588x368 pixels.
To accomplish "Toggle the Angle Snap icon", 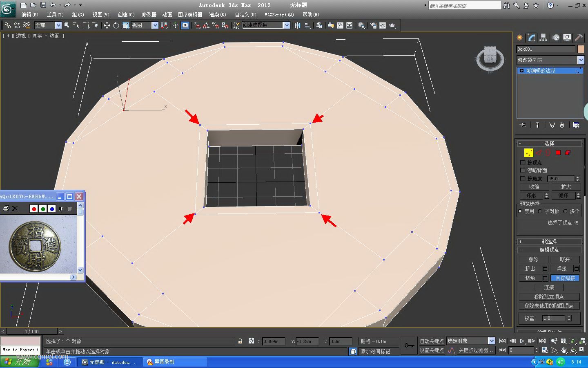I will point(206,25).
